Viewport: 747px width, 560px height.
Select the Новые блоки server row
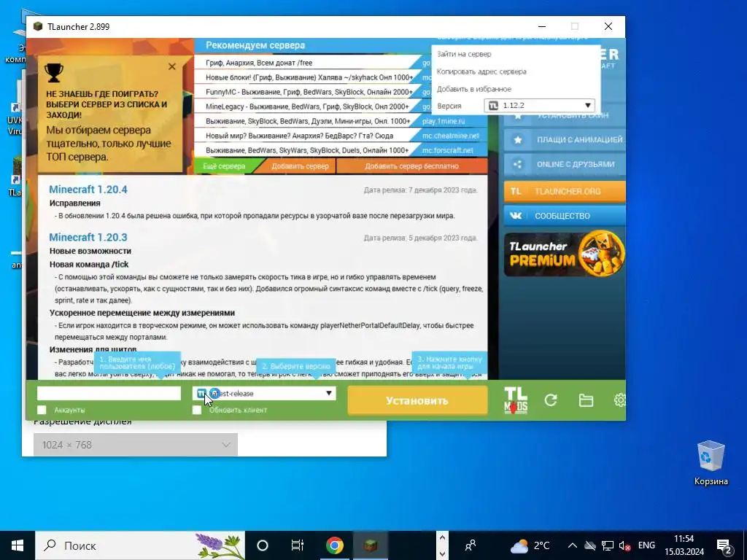309,77
